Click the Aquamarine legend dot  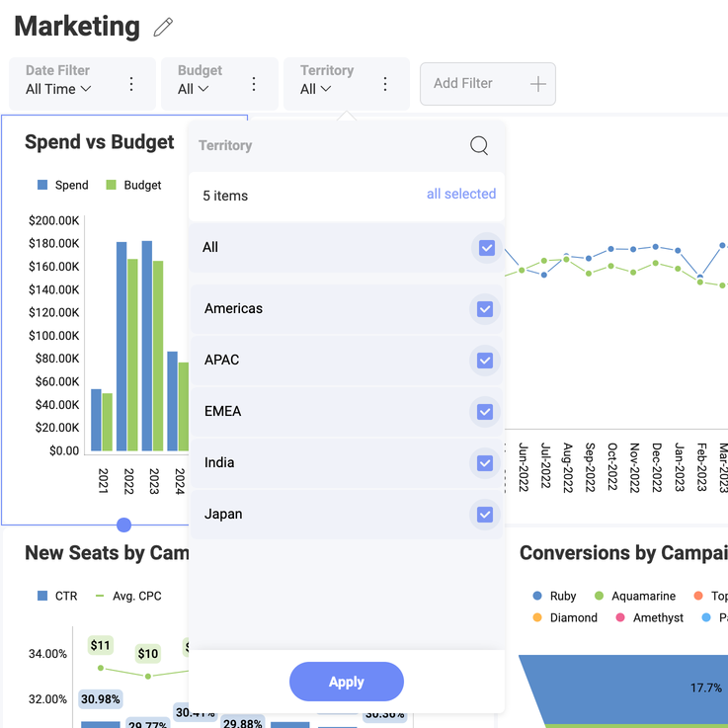(599, 596)
